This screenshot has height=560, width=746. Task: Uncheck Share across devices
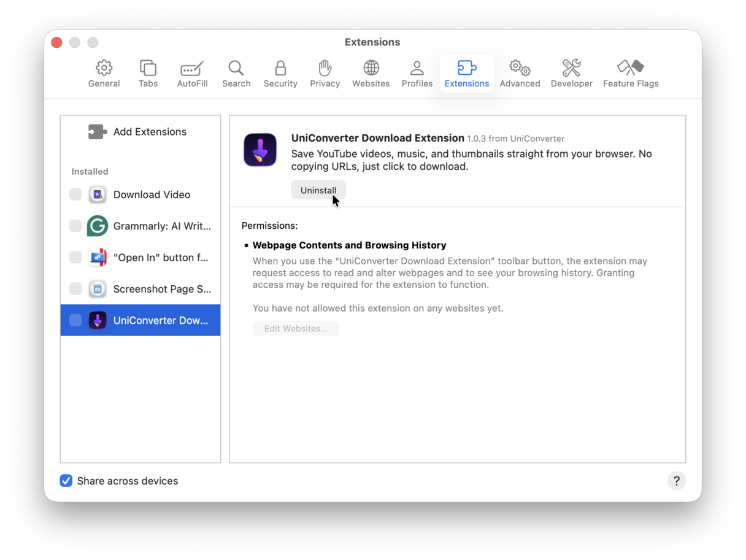[66, 481]
